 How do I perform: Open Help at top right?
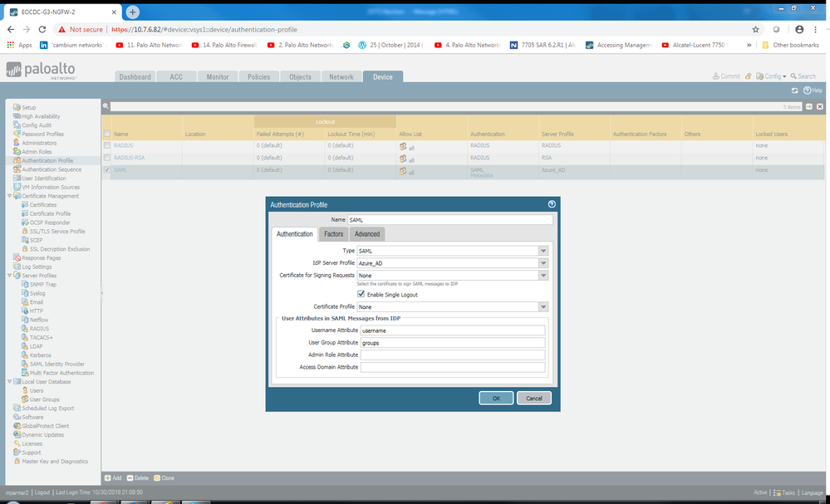(x=813, y=91)
